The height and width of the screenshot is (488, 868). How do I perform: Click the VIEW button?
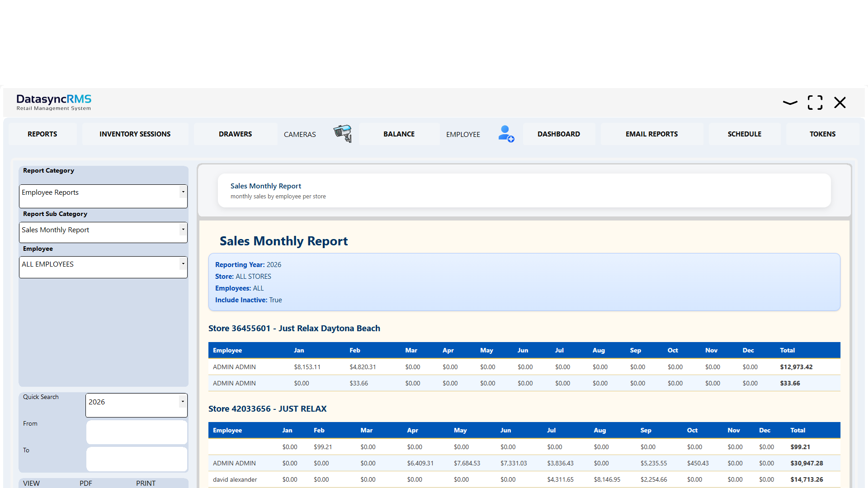32,483
